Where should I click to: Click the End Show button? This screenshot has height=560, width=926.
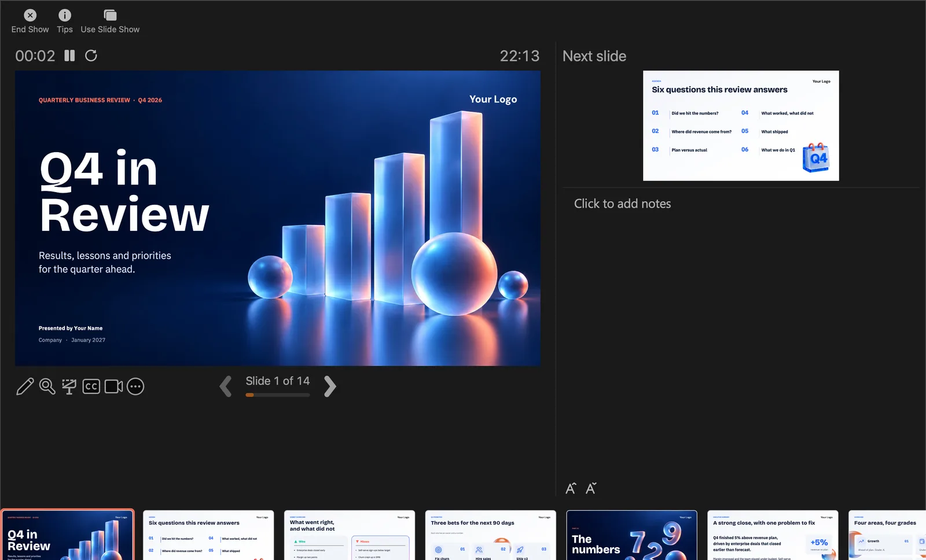30,21
